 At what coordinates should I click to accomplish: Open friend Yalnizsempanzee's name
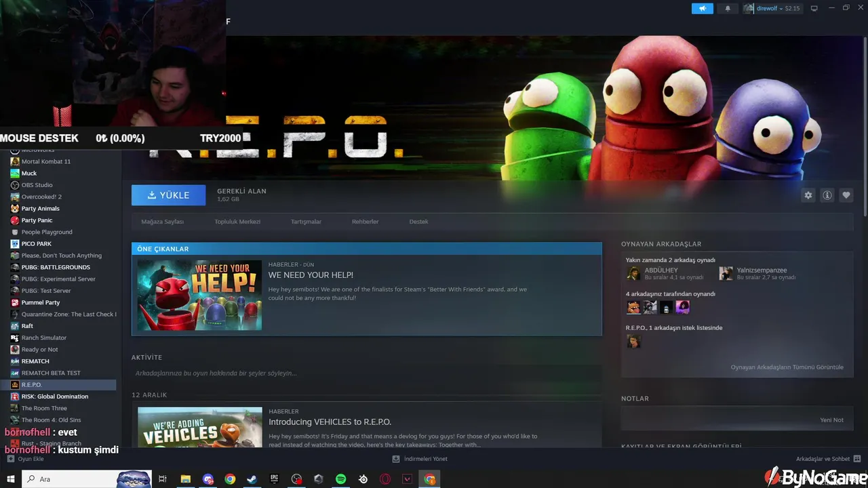click(x=762, y=270)
